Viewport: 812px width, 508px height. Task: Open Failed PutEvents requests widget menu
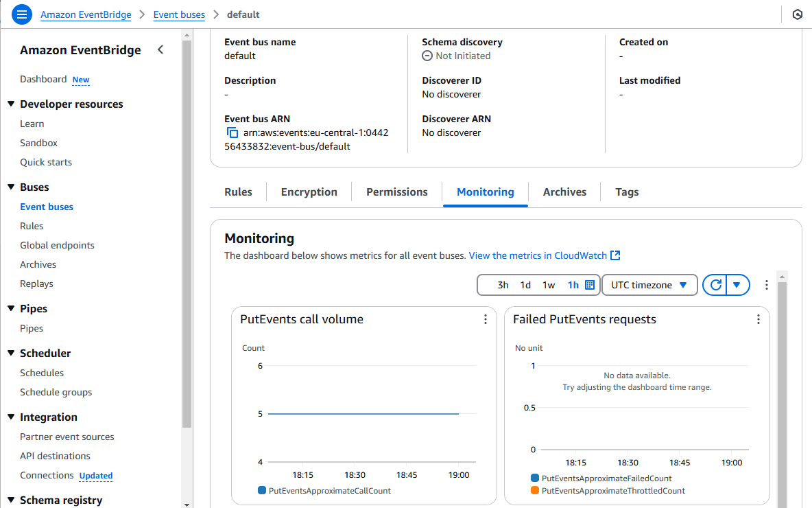pyautogui.click(x=758, y=319)
